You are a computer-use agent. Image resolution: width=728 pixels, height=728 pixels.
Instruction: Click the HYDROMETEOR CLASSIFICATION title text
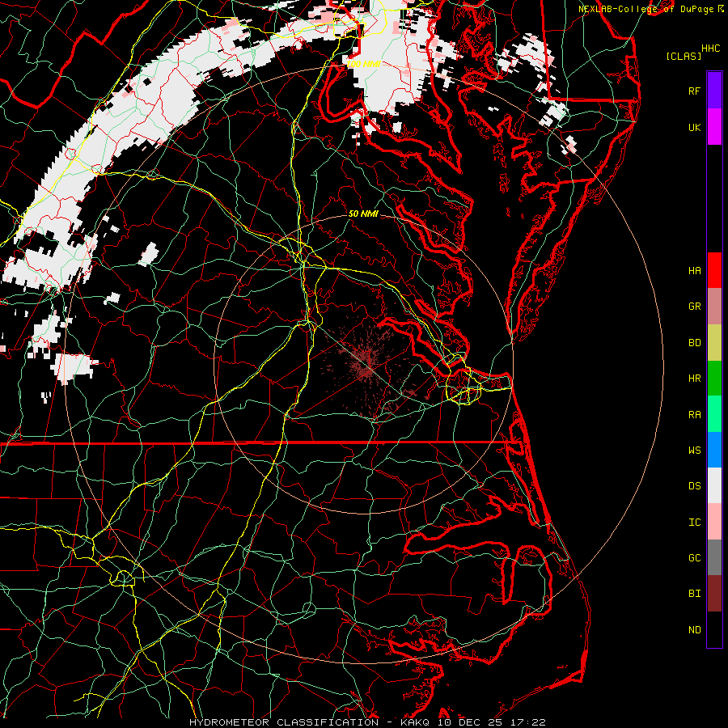284,722
